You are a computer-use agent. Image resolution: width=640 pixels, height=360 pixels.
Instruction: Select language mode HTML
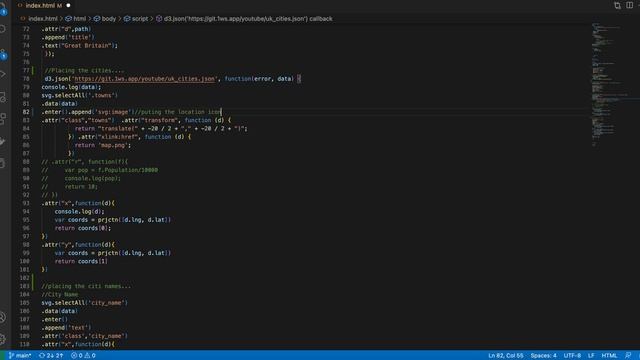(609, 356)
